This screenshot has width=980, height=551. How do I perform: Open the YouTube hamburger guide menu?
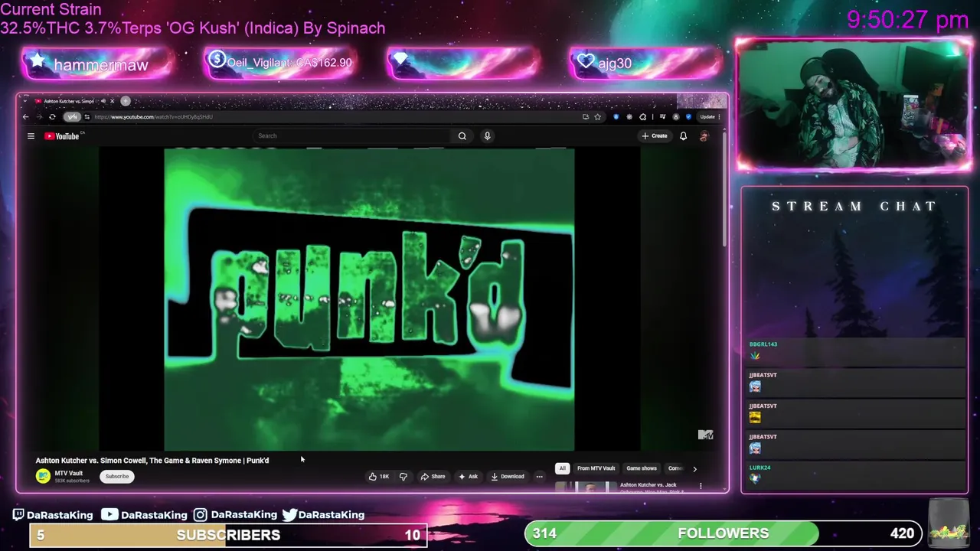point(31,136)
